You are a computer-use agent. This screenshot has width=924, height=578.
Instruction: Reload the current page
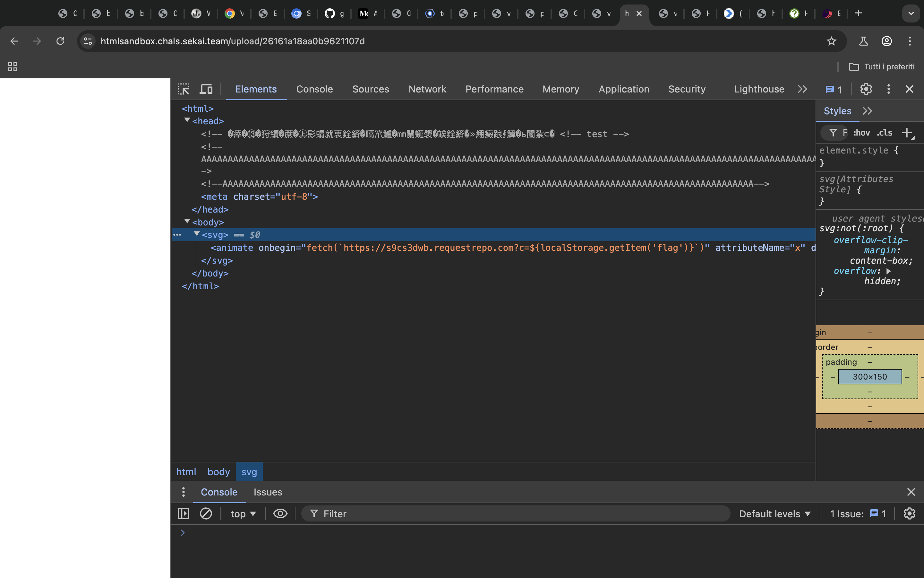click(x=60, y=41)
